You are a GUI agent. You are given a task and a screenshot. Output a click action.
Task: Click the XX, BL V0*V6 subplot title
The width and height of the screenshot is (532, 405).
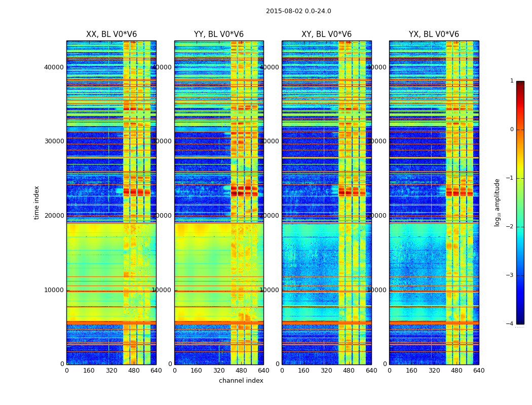tap(111, 34)
